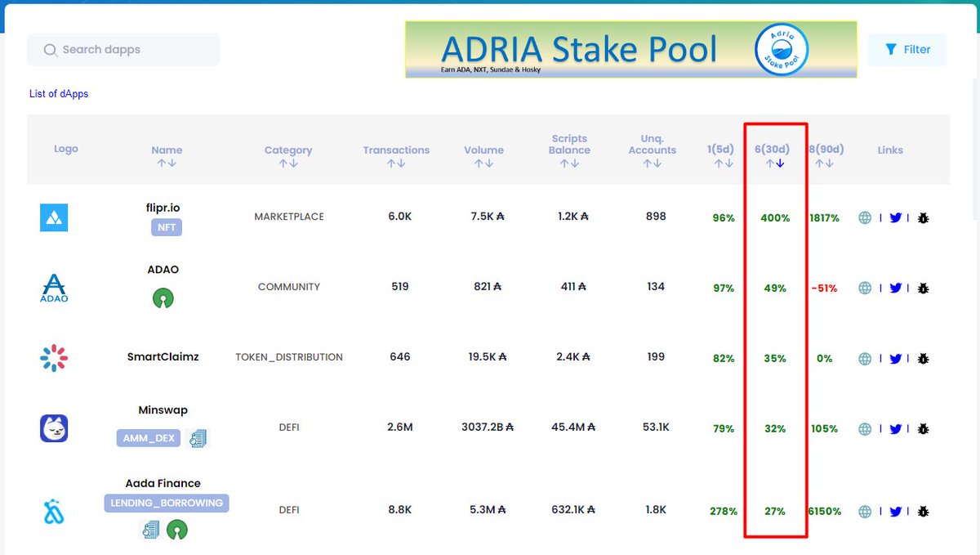
Task: Click the LENDING_BORROWING tag
Action: pyautogui.click(x=167, y=504)
